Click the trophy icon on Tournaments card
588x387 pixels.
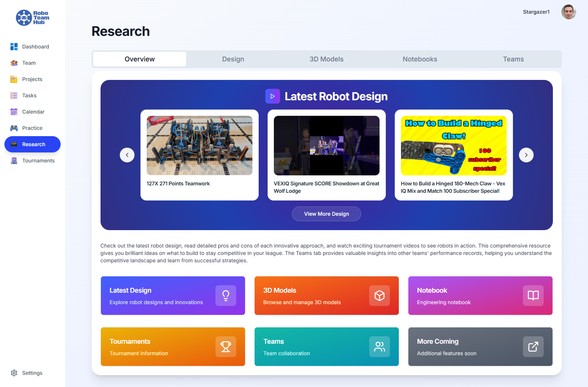226,347
